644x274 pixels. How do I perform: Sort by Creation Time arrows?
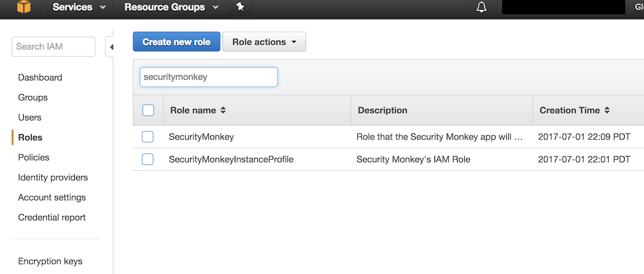(607, 110)
